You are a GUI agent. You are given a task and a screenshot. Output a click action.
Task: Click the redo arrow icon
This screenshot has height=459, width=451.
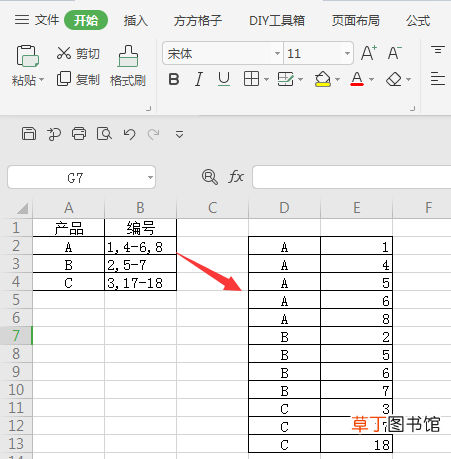click(153, 134)
